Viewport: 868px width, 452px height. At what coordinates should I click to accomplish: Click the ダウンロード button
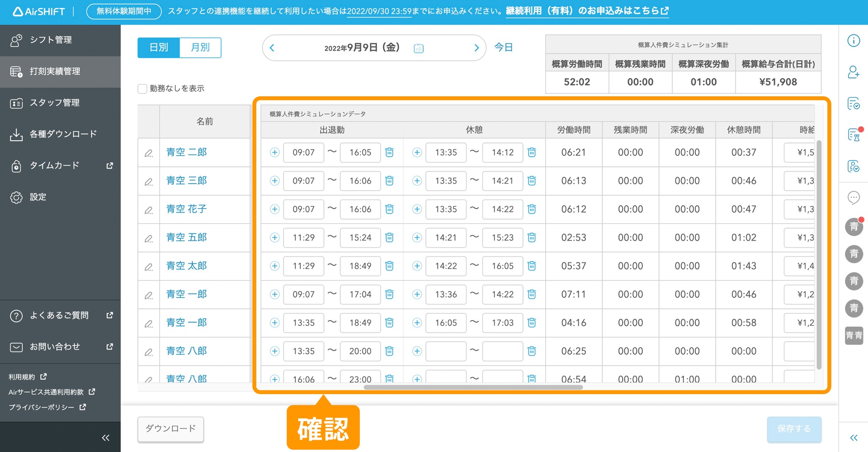coord(170,428)
